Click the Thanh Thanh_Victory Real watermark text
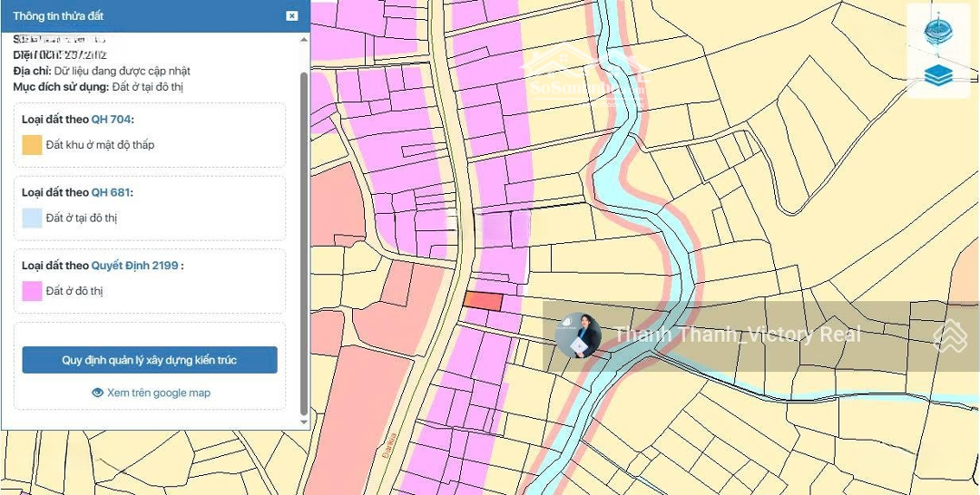The image size is (980, 495). [737, 335]
